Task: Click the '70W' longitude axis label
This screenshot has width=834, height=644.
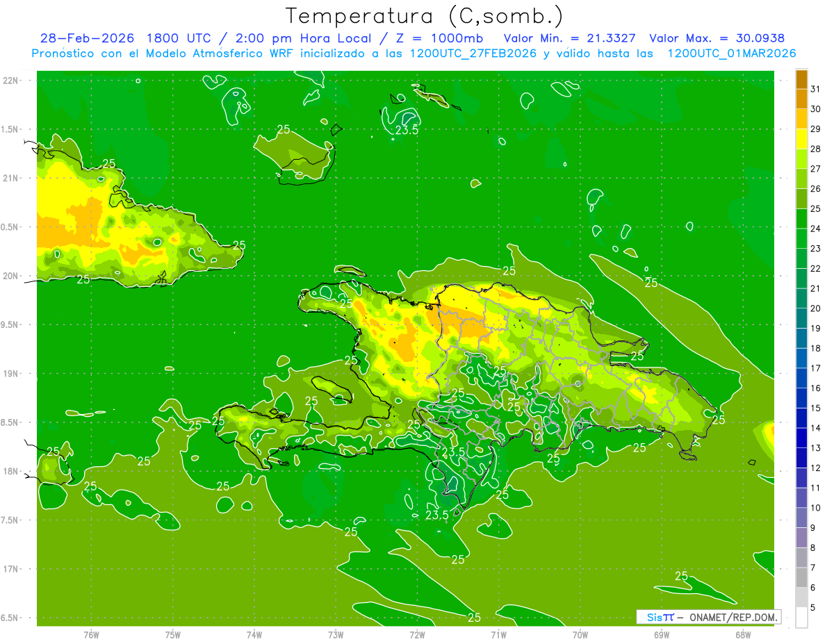Action: [x=580, y=635]
